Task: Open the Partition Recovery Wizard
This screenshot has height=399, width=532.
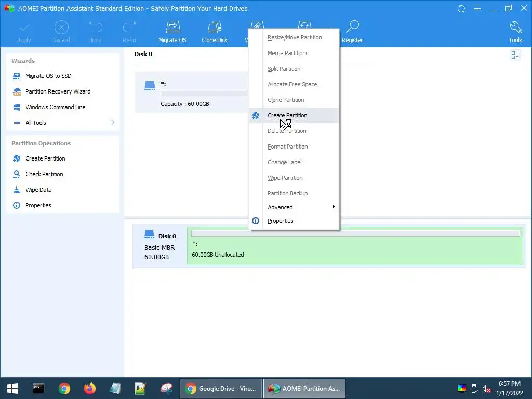Action: pos(58,91)
